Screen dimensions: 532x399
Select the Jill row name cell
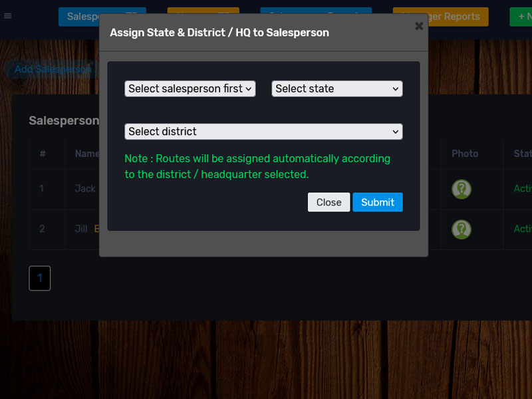81,229
